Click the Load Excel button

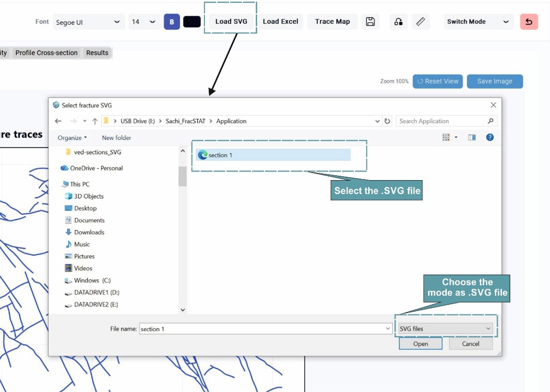coord(281,22)
